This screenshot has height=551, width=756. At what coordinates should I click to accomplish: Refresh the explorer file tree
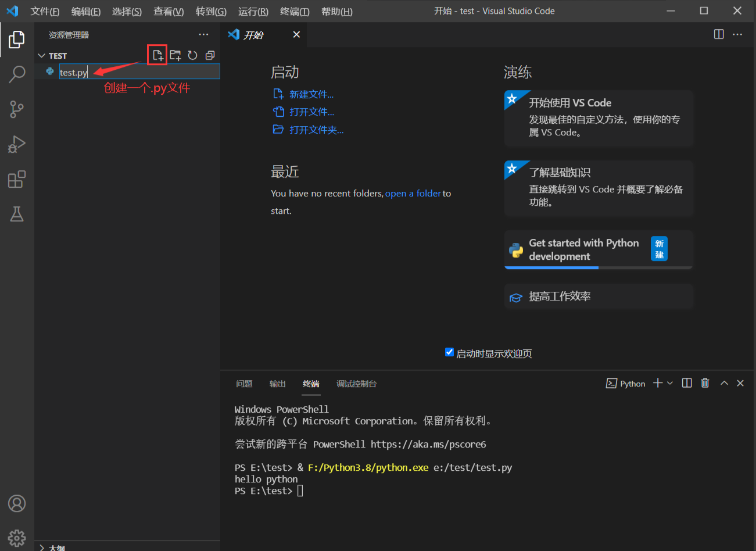point(192,55)
